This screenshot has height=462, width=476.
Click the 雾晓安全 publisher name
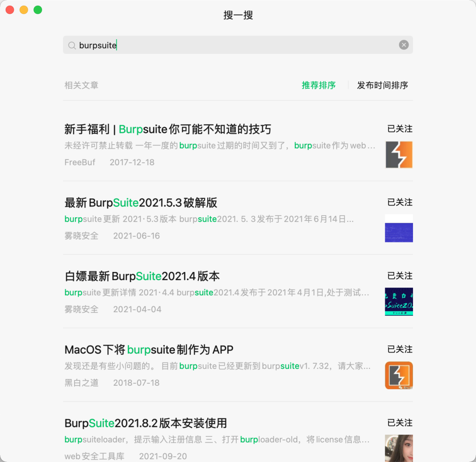(x=82, y=235)
